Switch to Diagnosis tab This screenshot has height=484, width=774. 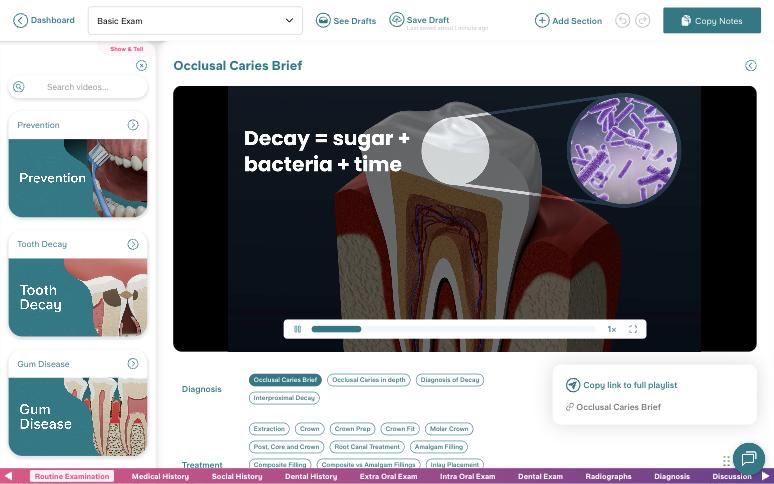click(x=672, y=476)
